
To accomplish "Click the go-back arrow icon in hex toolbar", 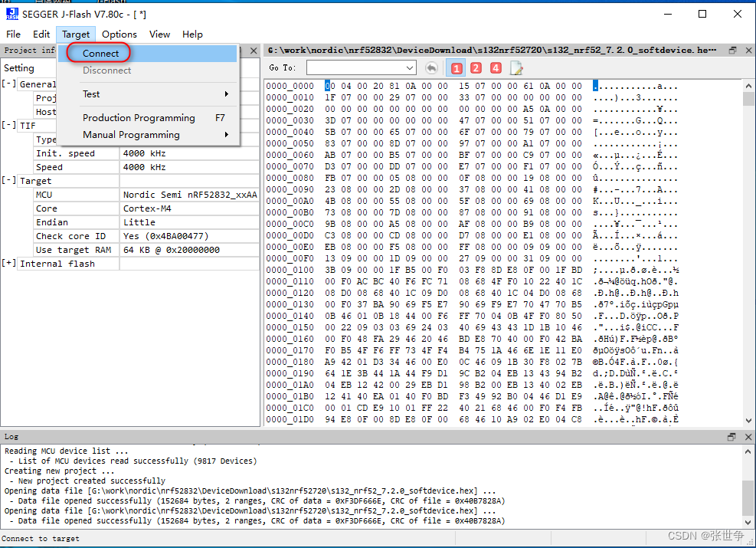I will [x=431, y=68].
